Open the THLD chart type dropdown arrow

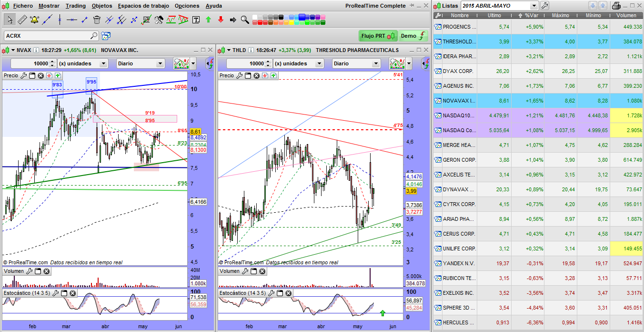click(228, 50)
